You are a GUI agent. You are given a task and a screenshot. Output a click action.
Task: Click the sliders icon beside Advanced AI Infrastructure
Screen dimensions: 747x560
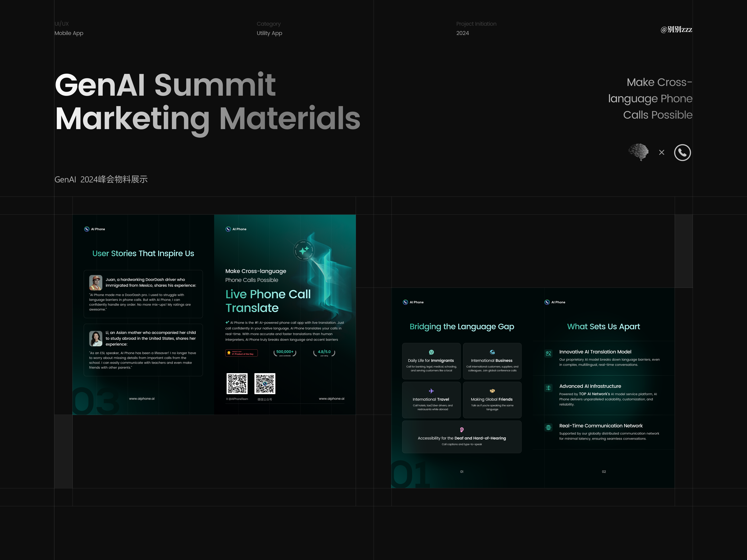[x=548, y=388]
